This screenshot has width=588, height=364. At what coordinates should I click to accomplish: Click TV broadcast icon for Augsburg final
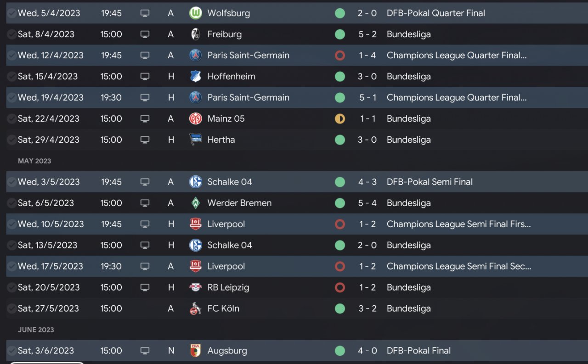tap(145, 351)
